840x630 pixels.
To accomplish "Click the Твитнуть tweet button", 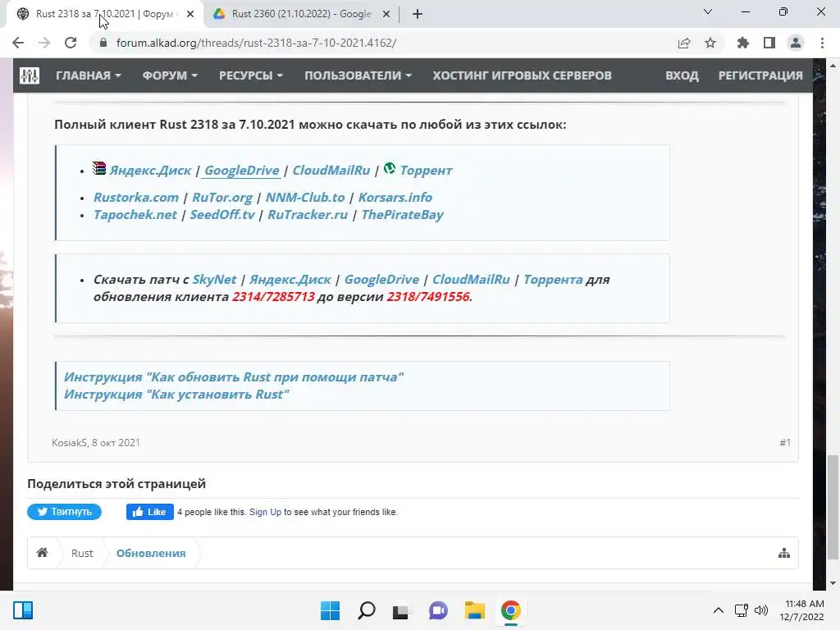I will [64, 512].
